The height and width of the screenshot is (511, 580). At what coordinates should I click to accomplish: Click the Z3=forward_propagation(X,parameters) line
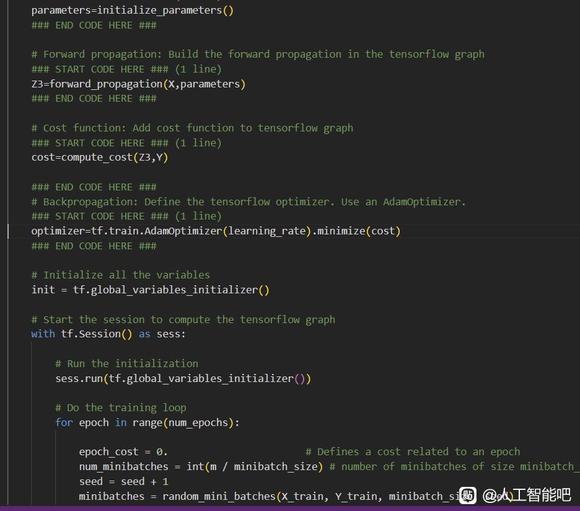[138, 84]
